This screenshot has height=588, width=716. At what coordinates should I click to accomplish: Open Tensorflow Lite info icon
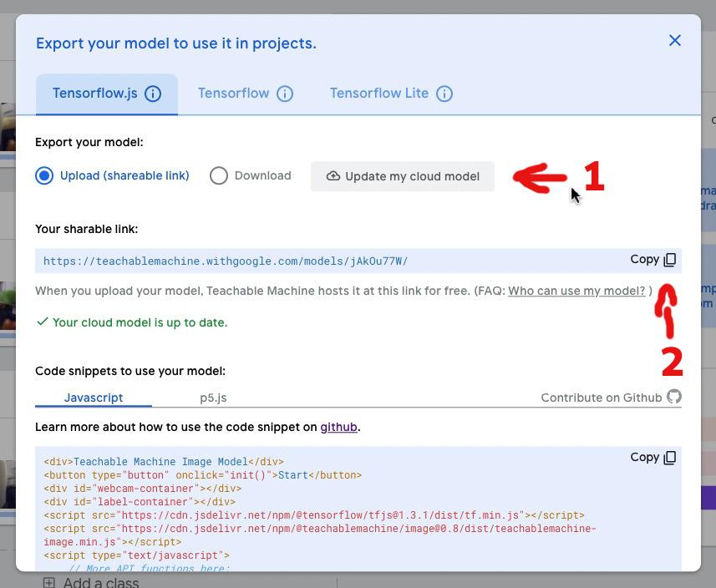[444, 94]
